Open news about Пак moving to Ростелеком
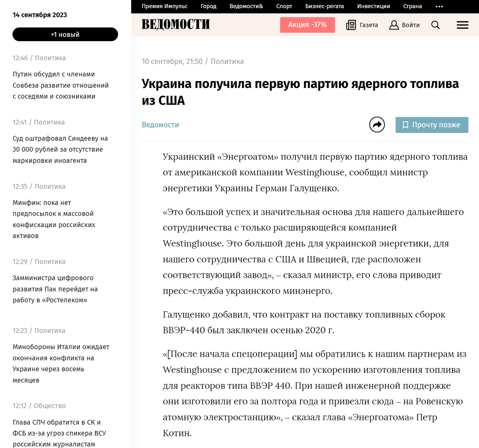This screenshot has width=479, height=448. coord(55,289)
